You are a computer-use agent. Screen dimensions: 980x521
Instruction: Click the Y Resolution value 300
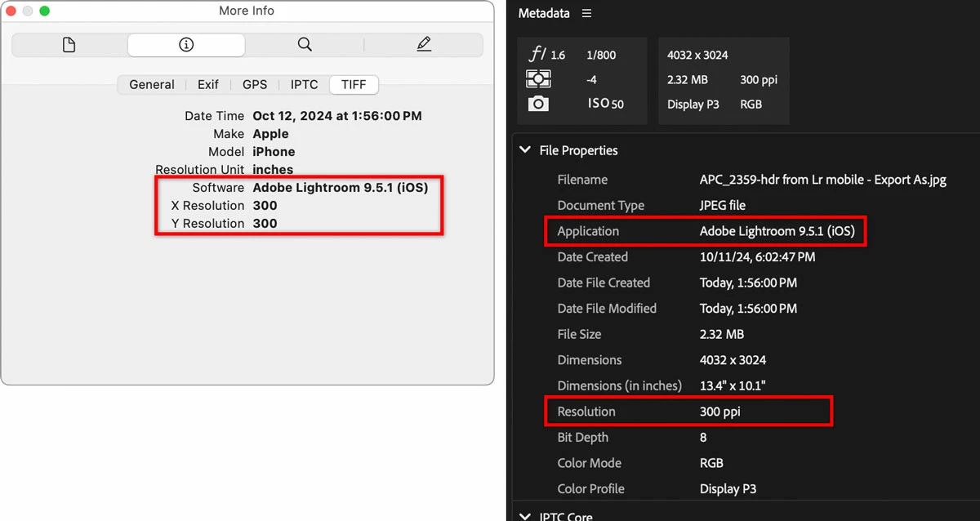pyautogui.click(x=265, y=224)
